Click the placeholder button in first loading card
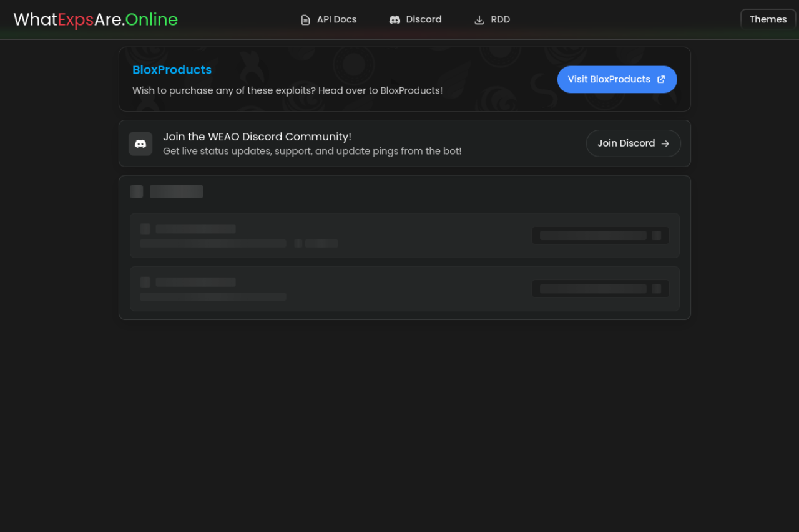Image resolution: width=799 pixels, height=532 pixels. pyautogui.click(x=600, y=236)
